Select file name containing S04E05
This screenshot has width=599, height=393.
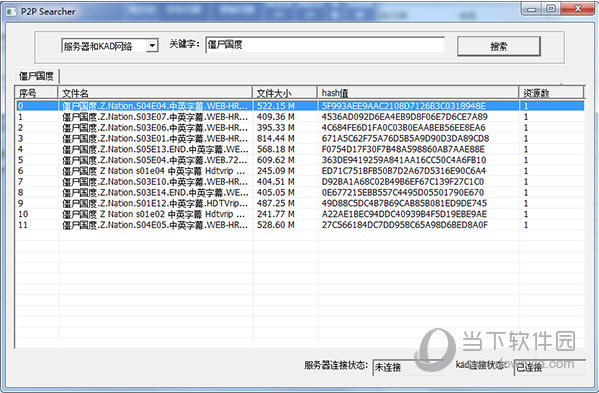click(x=155, y=225)
